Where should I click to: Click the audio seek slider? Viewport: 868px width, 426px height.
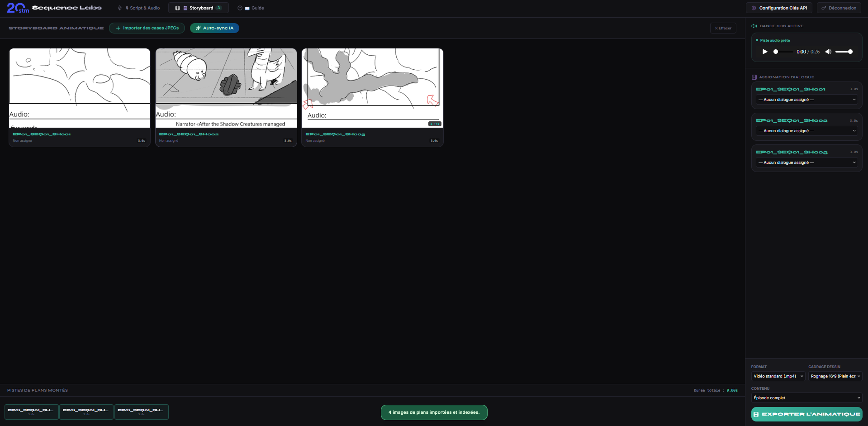pos(783,52)
